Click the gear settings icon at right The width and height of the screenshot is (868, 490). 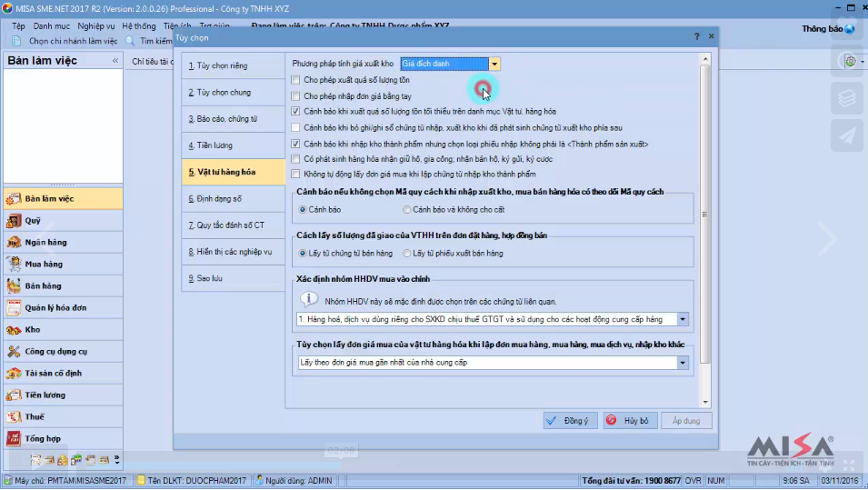tap(851, 61)
